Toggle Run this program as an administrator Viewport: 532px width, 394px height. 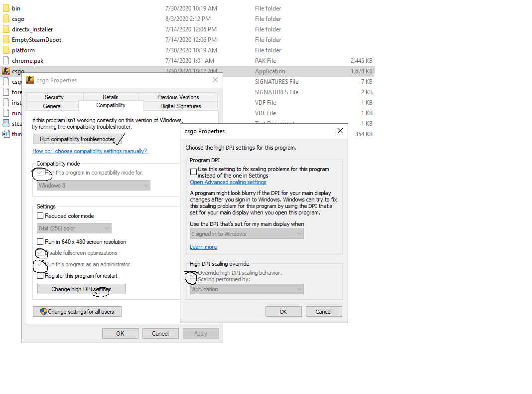pyautogui.click(x=40, y=264)
